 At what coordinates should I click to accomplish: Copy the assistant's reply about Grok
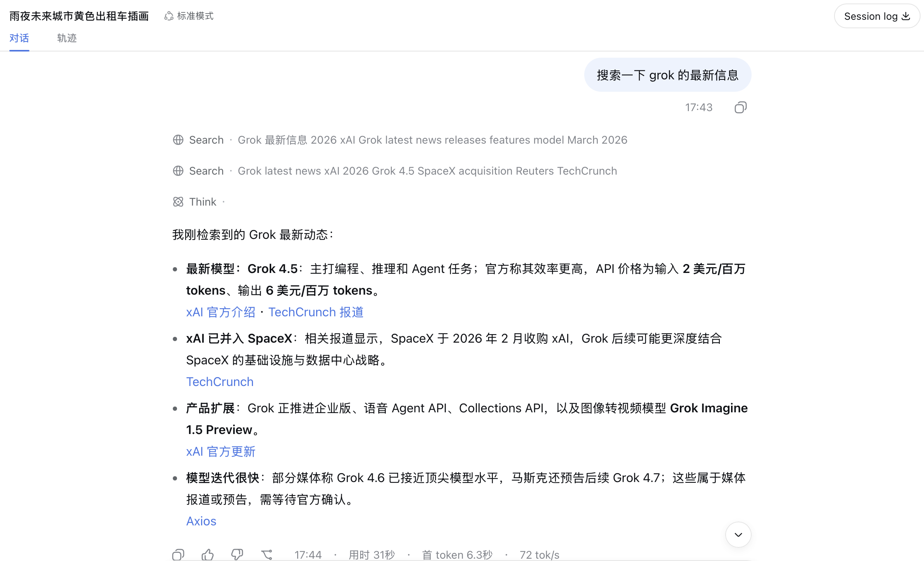click(x=178, y=554)
